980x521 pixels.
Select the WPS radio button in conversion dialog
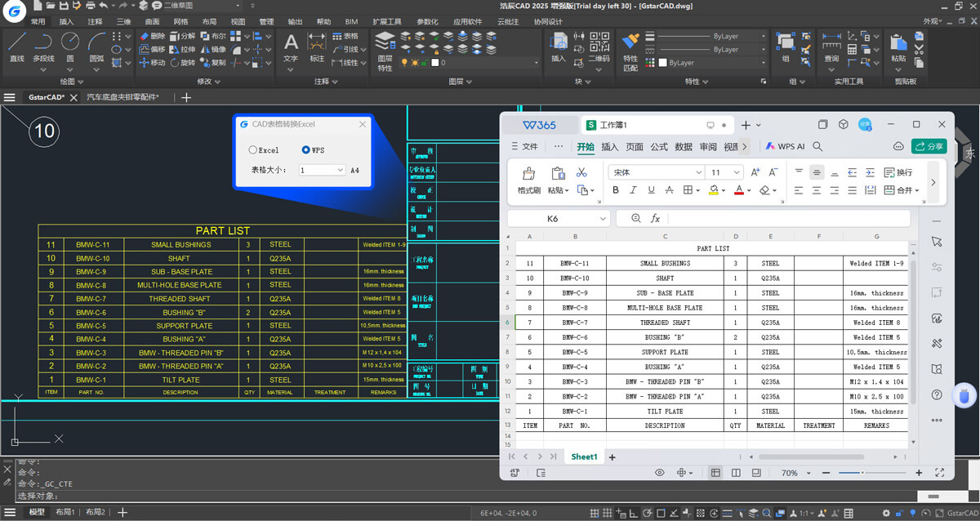click(306, 149)
